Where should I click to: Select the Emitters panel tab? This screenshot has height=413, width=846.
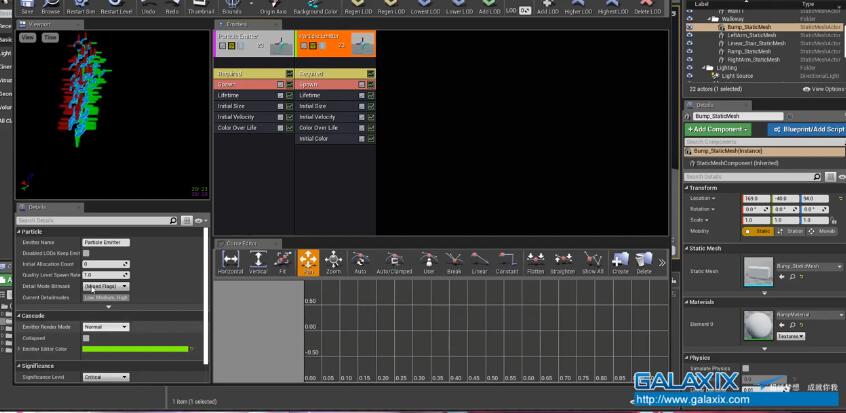236,22
